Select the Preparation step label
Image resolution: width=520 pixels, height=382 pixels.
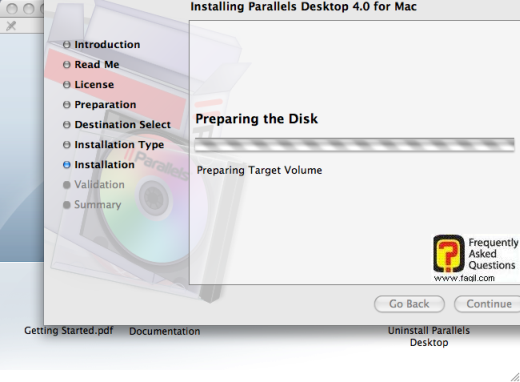105,105
